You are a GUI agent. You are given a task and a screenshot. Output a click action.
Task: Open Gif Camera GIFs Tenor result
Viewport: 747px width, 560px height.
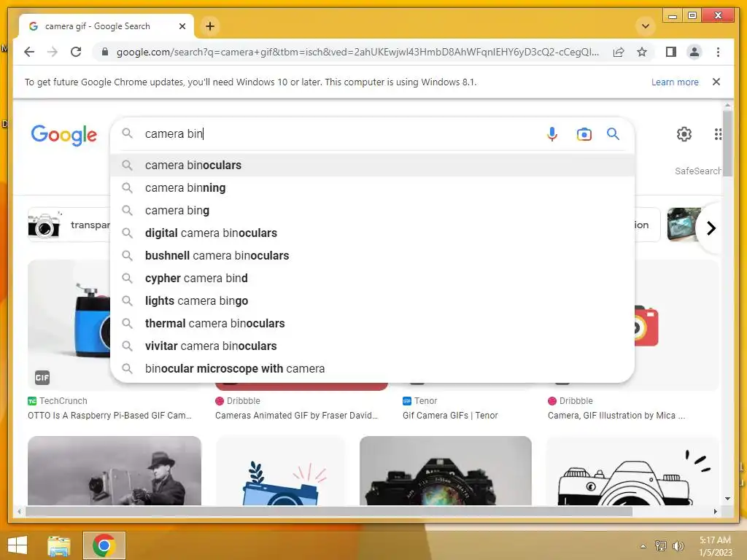tap(449, 415)
